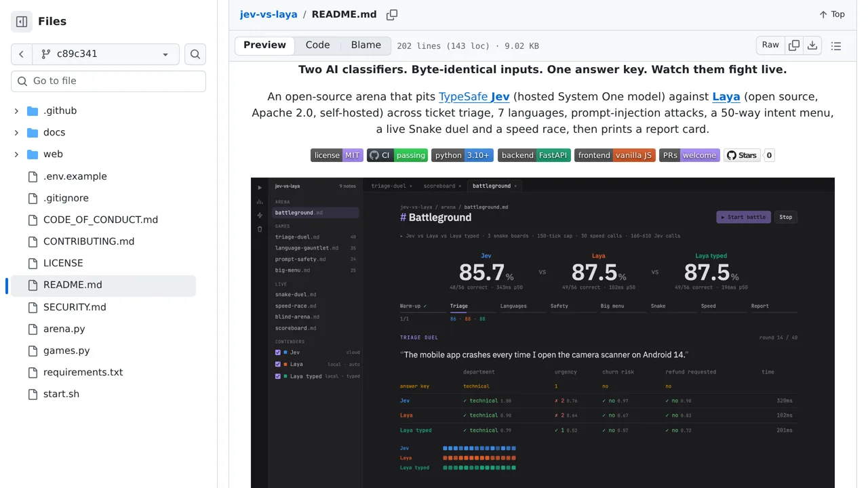868x488 pixels.
Task: Open the .github folder
Action: coord(60,110)
